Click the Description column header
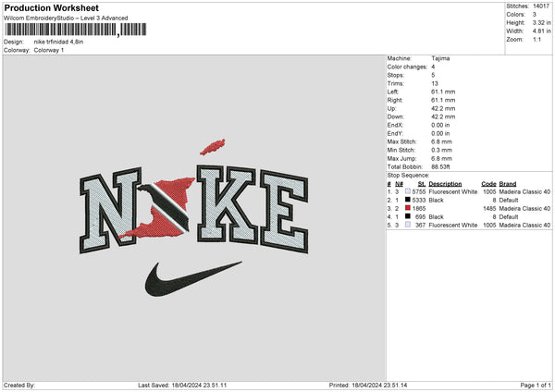 pyautogui.click(x=445, y=184)
